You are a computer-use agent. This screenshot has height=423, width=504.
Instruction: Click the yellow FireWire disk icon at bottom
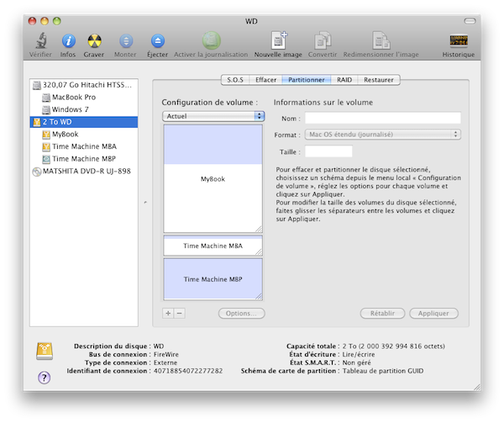coord(45,351)
